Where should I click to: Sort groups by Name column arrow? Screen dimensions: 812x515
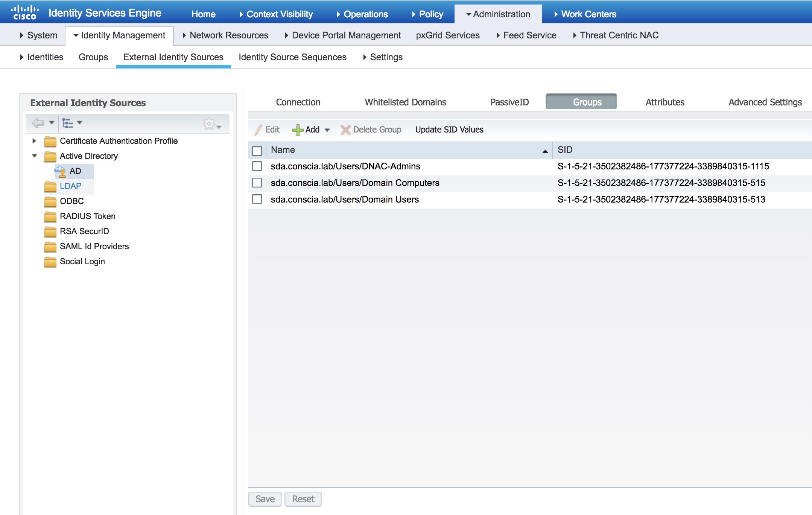(x=545, y=151)
